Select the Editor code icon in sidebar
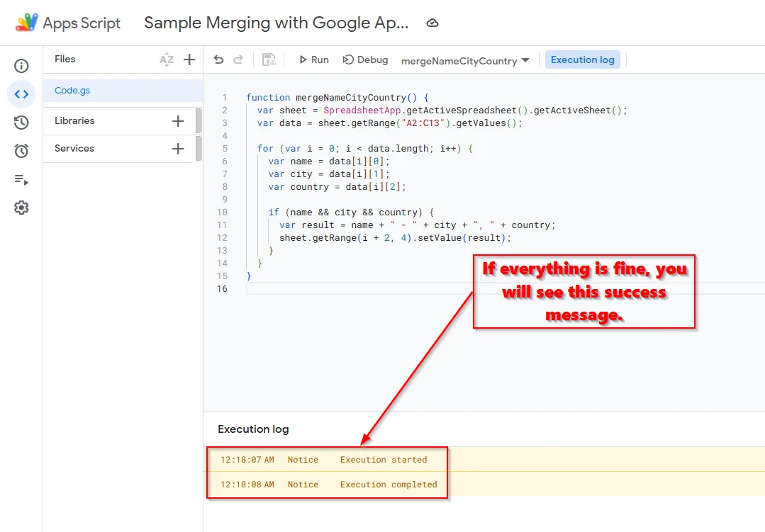 tap(21, 94)
